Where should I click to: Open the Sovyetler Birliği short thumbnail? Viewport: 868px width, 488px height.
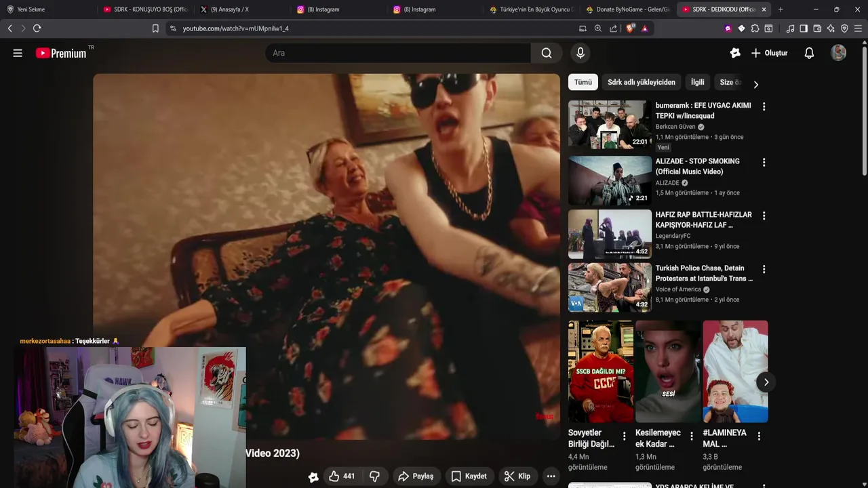[601, 371]
